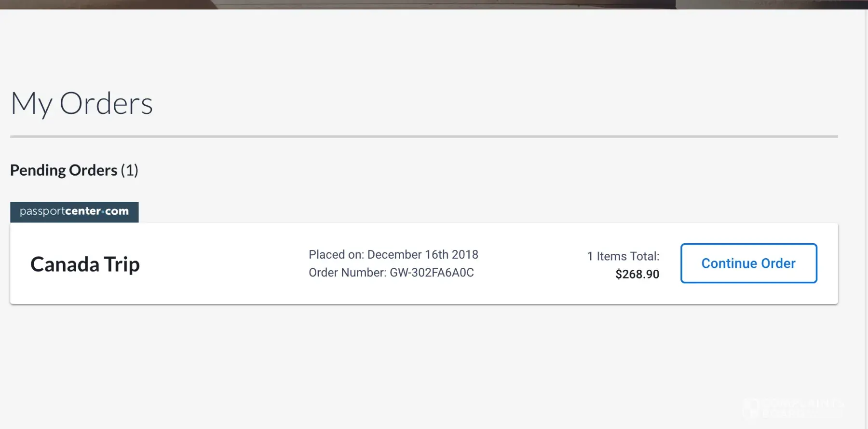868x429 pixels.
Task: Click the divider line under My Orders
Action: click(x=424, y=137)
